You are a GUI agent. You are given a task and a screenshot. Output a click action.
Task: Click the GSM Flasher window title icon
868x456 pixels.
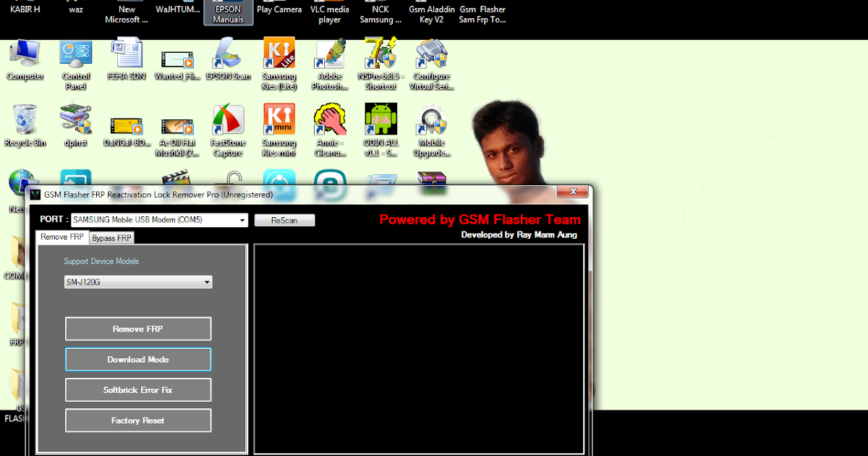(x=35, y=194)
